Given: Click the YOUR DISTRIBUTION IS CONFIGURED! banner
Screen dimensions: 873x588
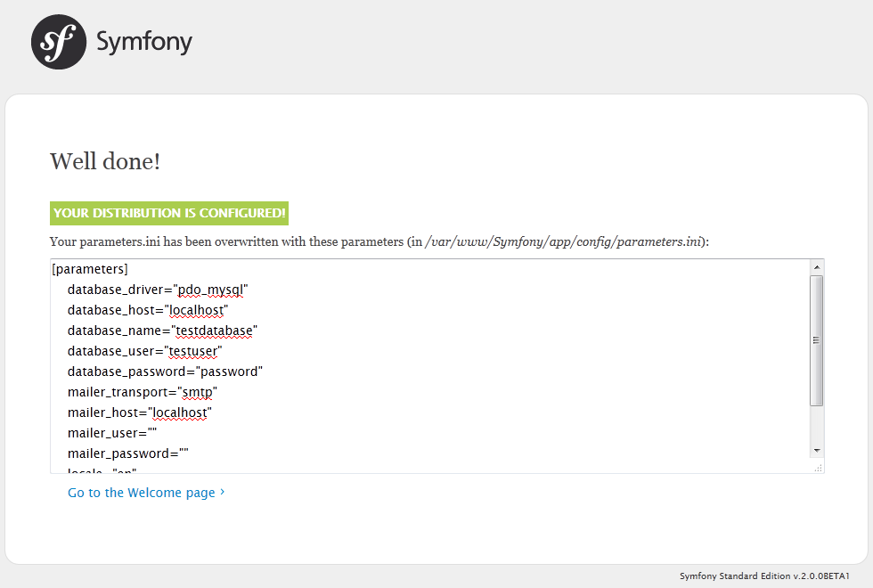Looking at the screenshot, I should click(x=169, y=213).
